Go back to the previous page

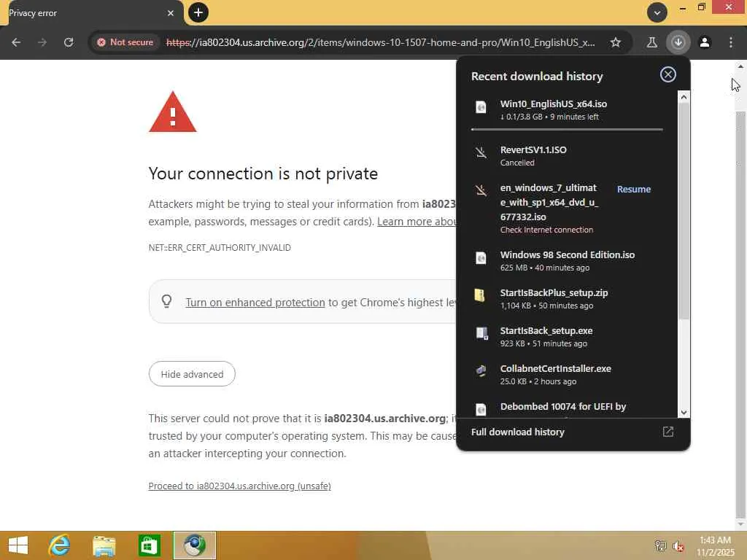pyautogui.click(x=16, y=42)
